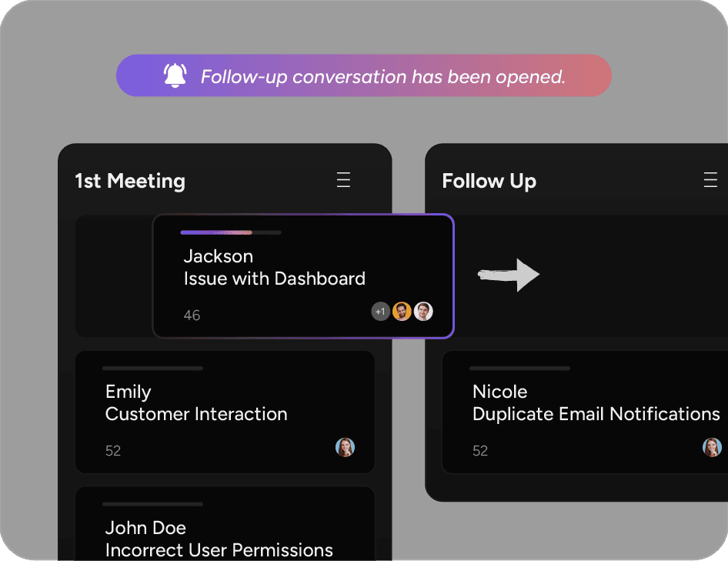Open the 1st Meeting column menu icon

(343, 179)
